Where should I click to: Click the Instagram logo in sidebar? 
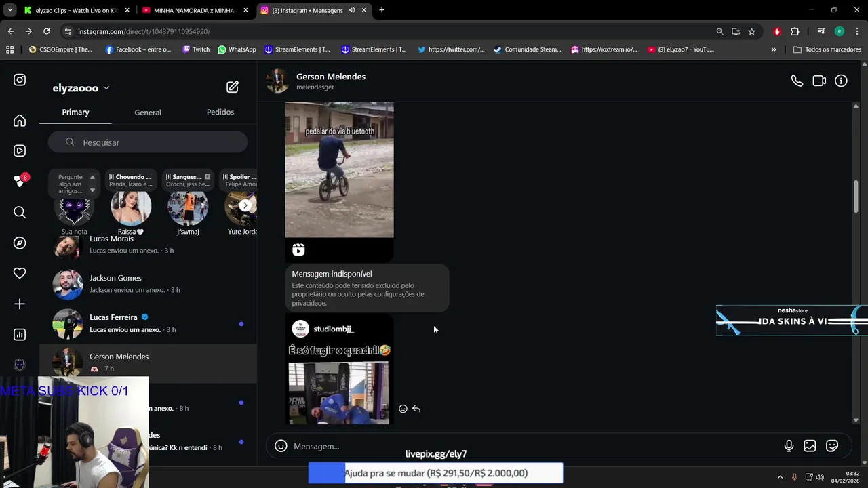click(x=20, y=80)
